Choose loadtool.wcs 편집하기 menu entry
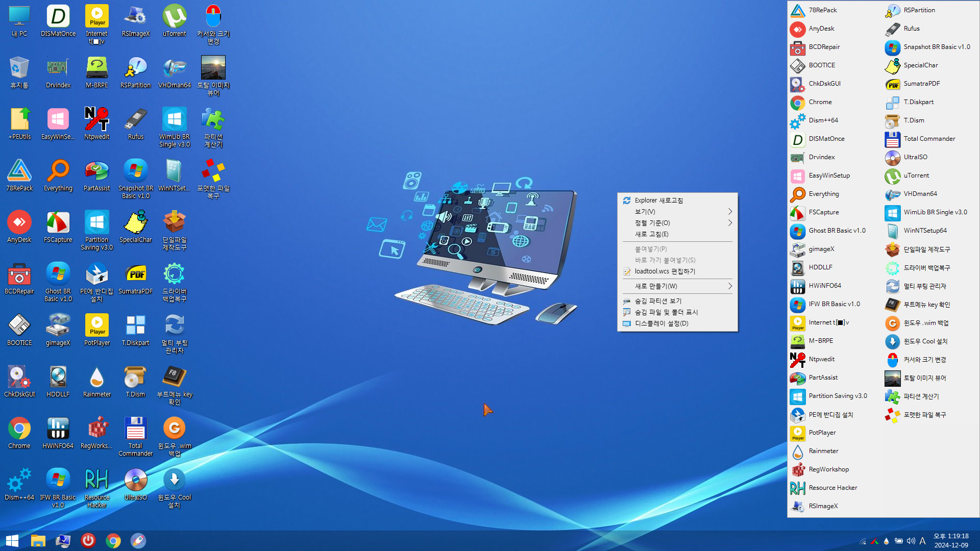The width and height of the screenshot is (980, 551). [x=677, y=271]
